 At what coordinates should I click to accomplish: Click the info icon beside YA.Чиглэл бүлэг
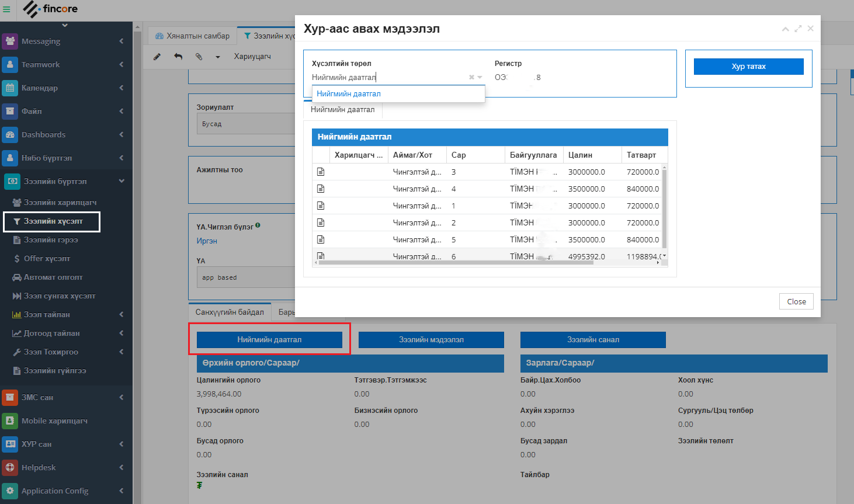pyautogui.click(x=258, y=225)
